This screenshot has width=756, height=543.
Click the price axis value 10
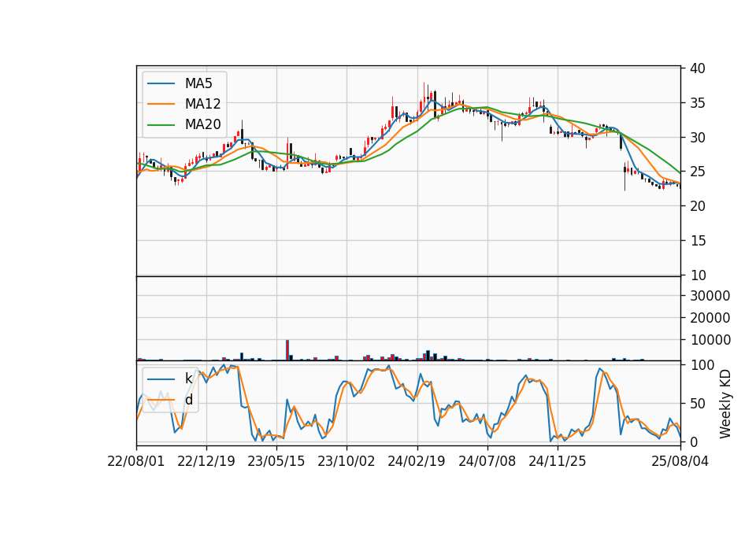point(698,275)
